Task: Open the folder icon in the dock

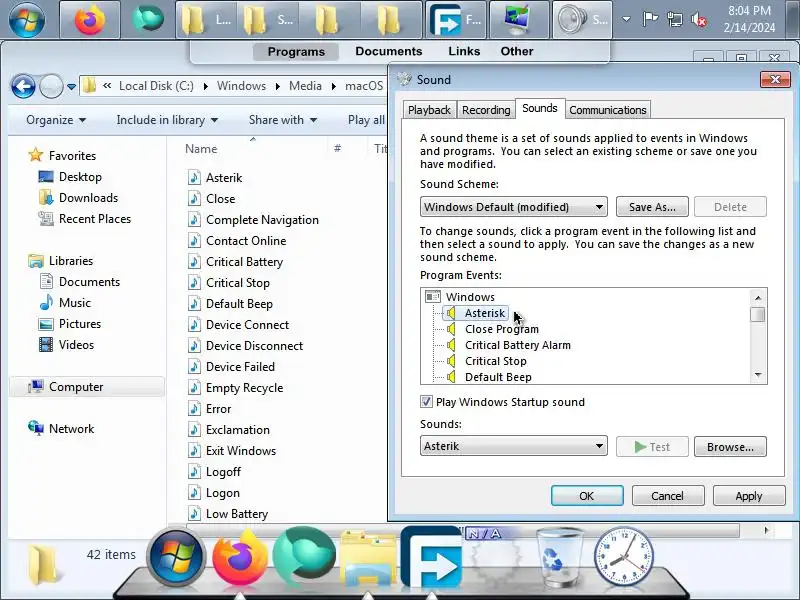Action: [367, 559]
